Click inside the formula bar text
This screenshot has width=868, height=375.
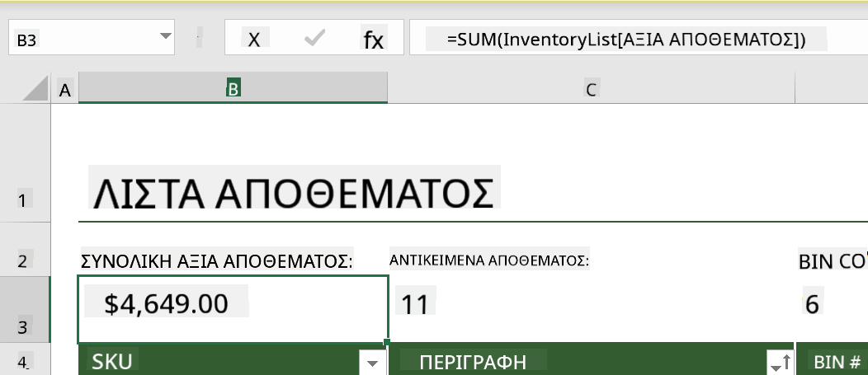626,40
